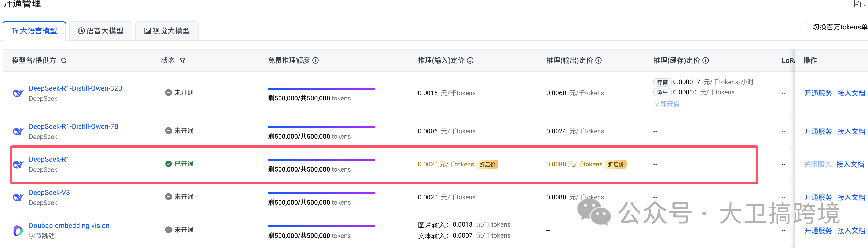
Task: Open the DeepSeek-R1 model link
Action: [x=49, y=160]
